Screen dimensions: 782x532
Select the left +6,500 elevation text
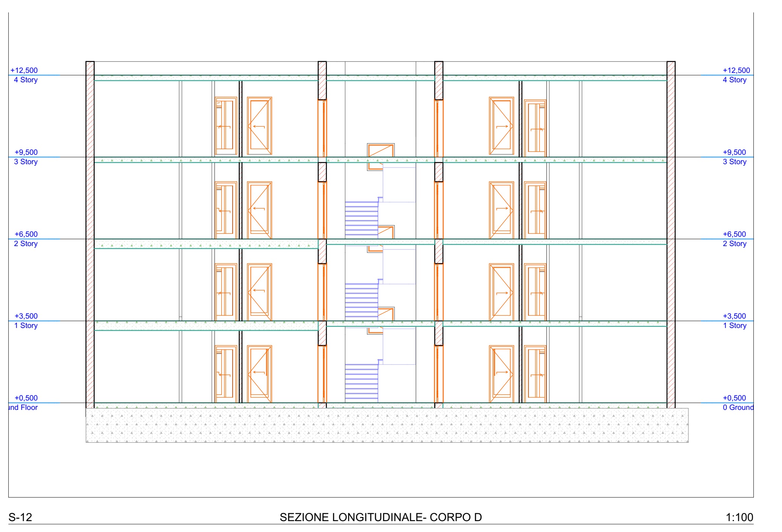point(26,234)
